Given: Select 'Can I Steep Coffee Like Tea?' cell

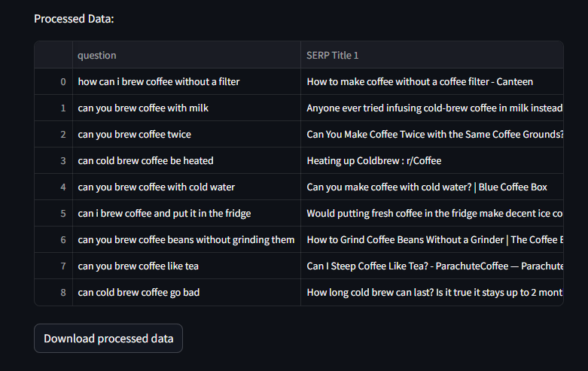Looking at the screenshot, I should coord(434,266).
